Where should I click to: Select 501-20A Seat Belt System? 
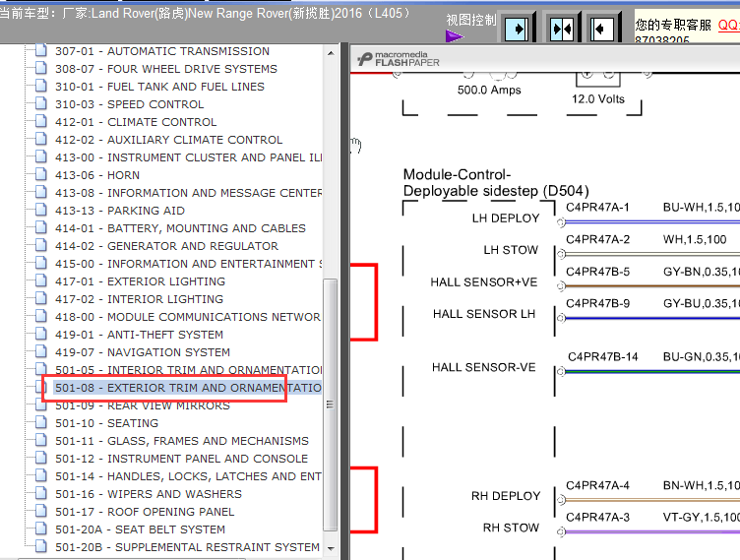(140, 529)
